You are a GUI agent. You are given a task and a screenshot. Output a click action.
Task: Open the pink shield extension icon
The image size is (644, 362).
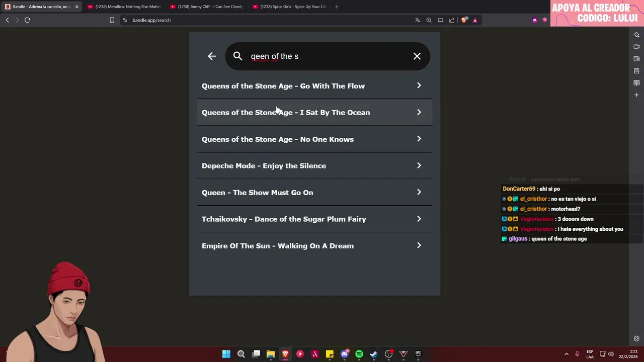point(544,20)
